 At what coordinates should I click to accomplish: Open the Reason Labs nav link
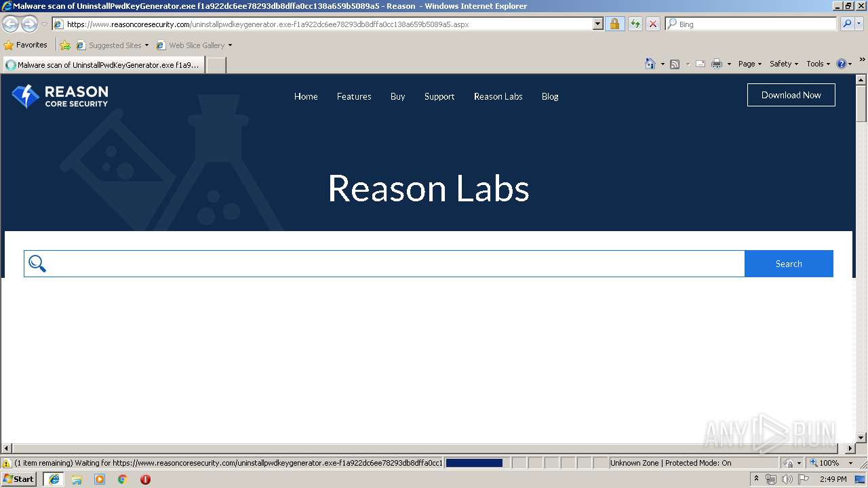(498, 96)
